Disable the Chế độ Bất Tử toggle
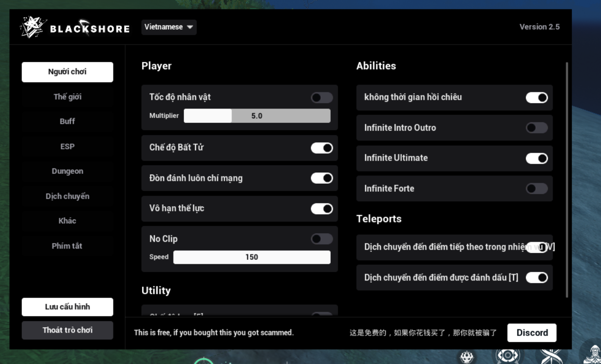 [x=322, y=148]
